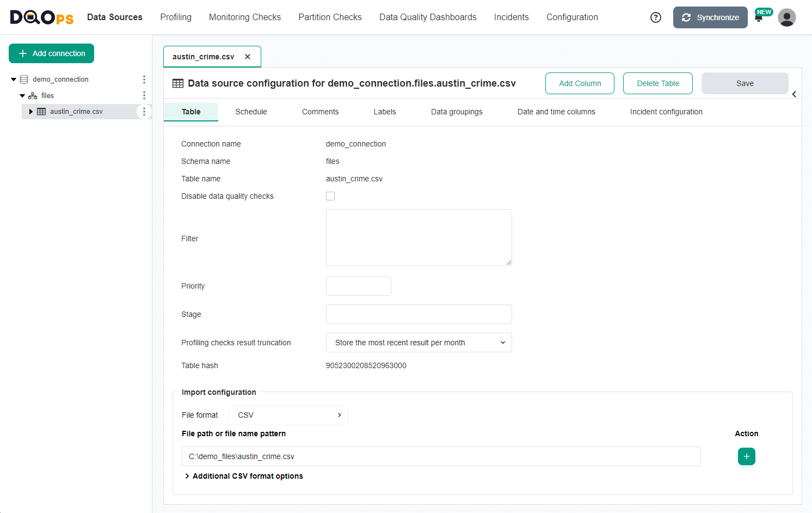
Task: Click the database icon next to demo_connection
Action: [x=23, y=79]
